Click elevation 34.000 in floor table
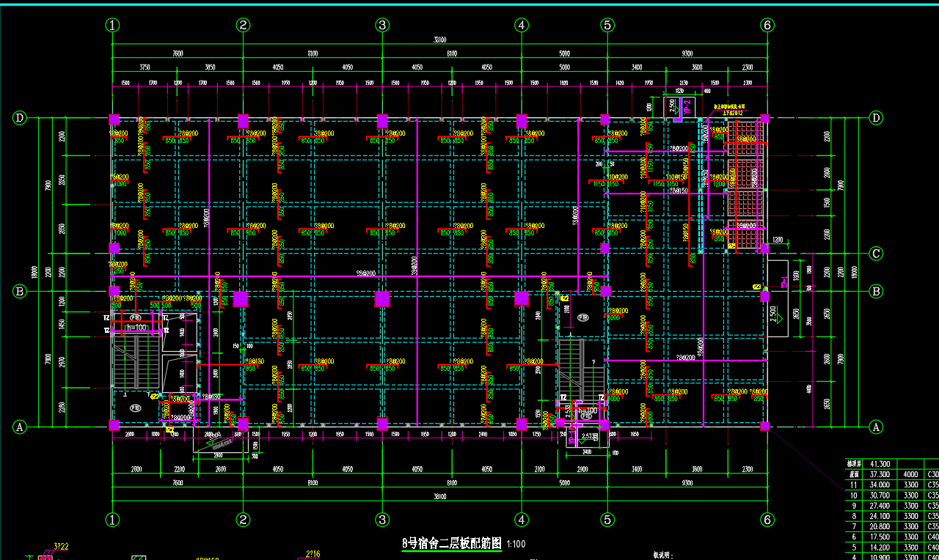939x560 pixels. pos(879,485)
